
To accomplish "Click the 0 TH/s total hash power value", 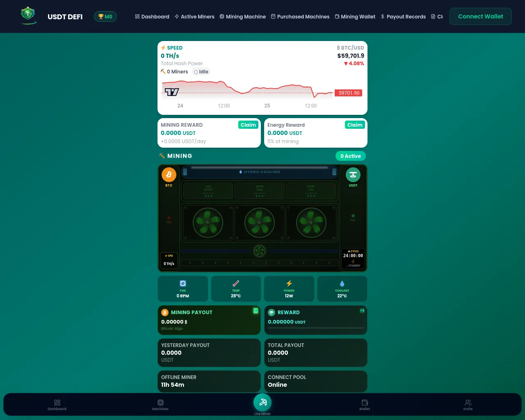I will [x=170, y=56].
